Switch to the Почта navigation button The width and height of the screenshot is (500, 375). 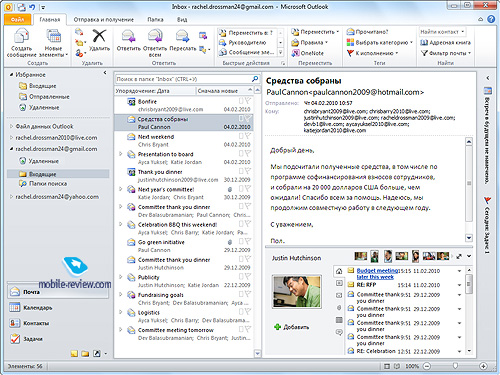coord(58,292)
